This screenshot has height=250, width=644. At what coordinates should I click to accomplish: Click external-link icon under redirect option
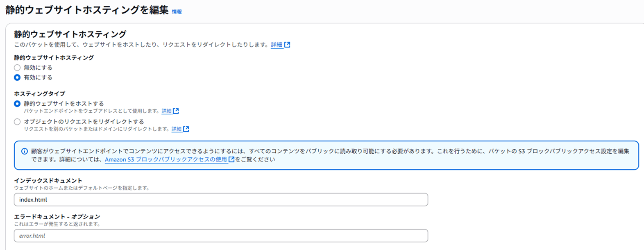pos(186,129)
